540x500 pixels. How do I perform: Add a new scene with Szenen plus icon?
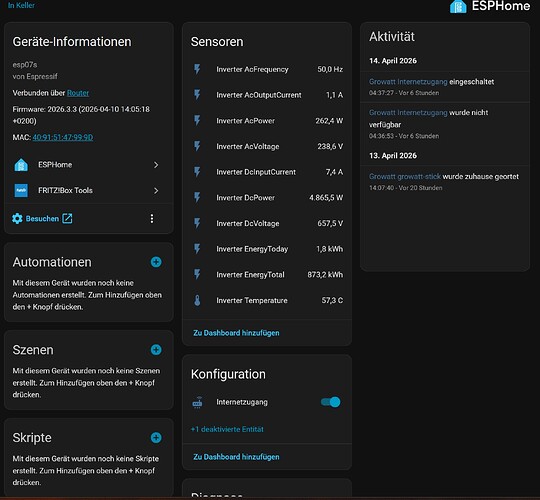(156, 350)
